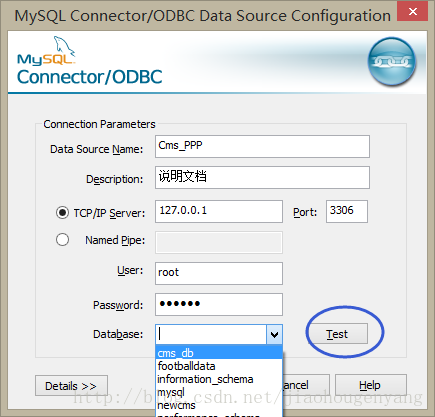The image size is (435, 417).
Task: Select the Named Pipe radio button
Action: (62, 239)
